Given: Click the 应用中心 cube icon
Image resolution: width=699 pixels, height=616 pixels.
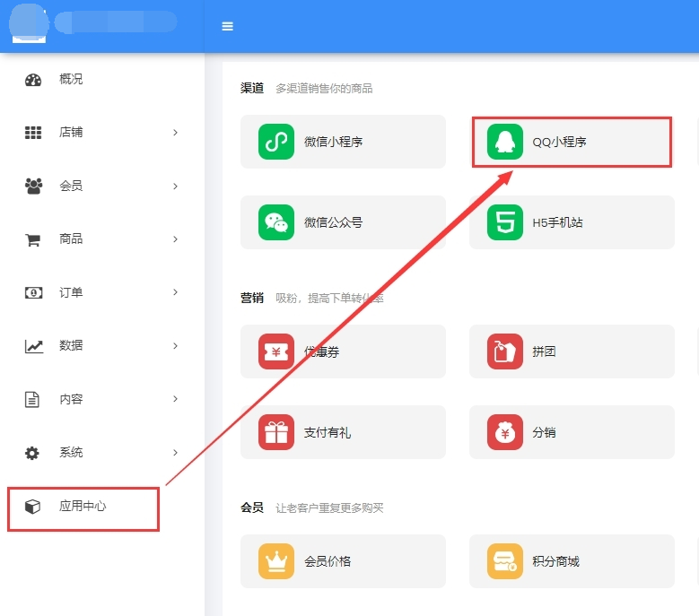Looking at the screenshot, I should (32, 507).
